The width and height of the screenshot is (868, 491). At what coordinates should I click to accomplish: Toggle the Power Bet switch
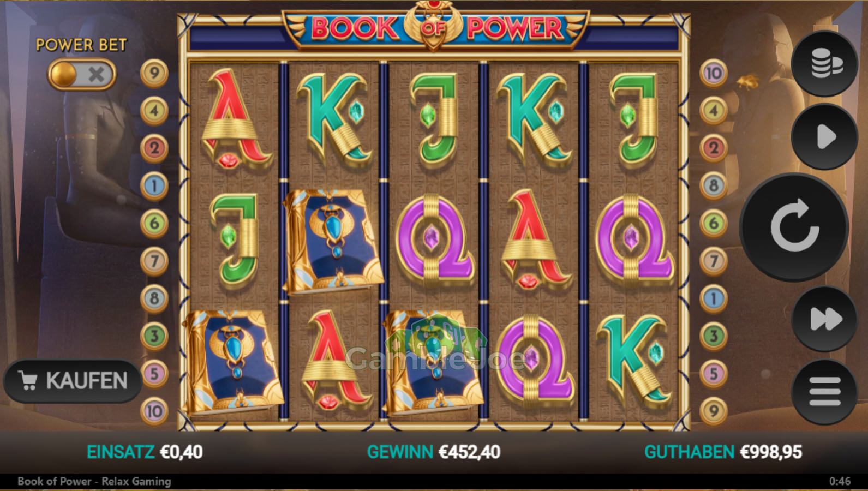[x=82, y=74]
